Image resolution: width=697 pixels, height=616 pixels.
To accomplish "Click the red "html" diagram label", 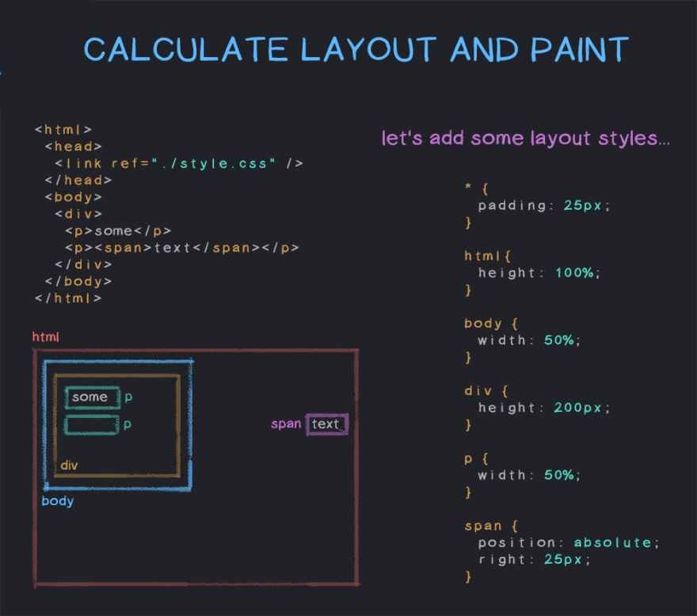I will 45,337.
